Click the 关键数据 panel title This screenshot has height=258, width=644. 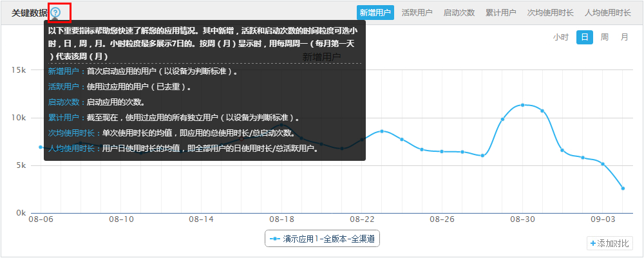(x=29, y=13)
